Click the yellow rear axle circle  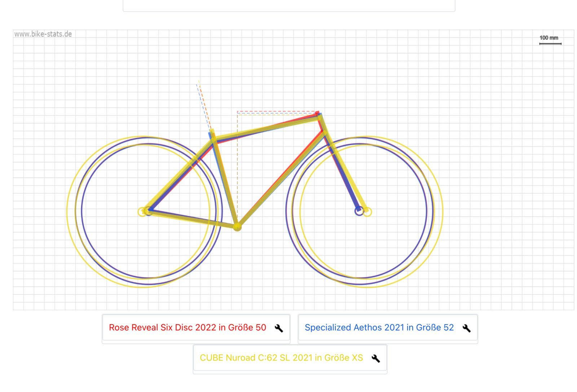click(x=142, y=212)
